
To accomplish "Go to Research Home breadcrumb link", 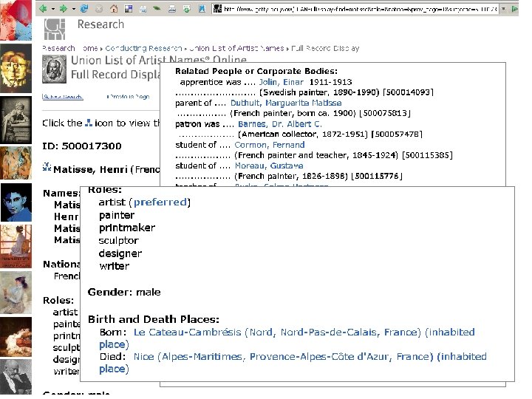I will [70, 49].
